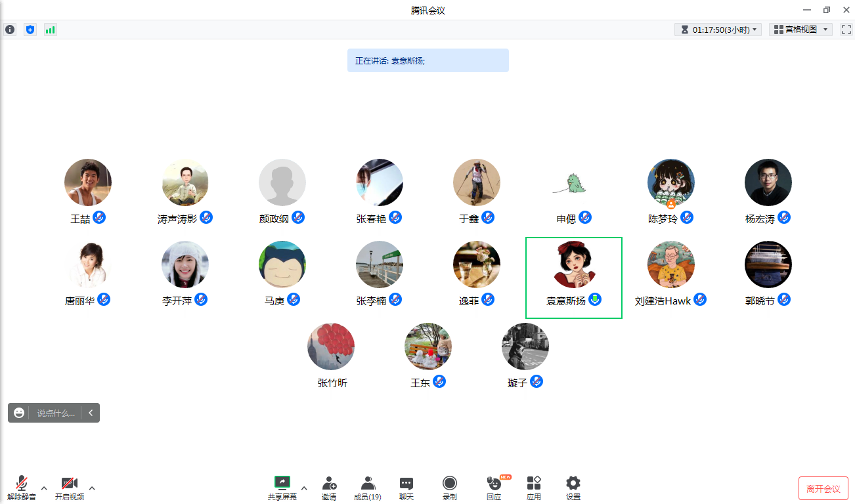The image size is (855, 504).
Task: Click 解除静音 to unmute microphone
Action: [x=22, y=488]
